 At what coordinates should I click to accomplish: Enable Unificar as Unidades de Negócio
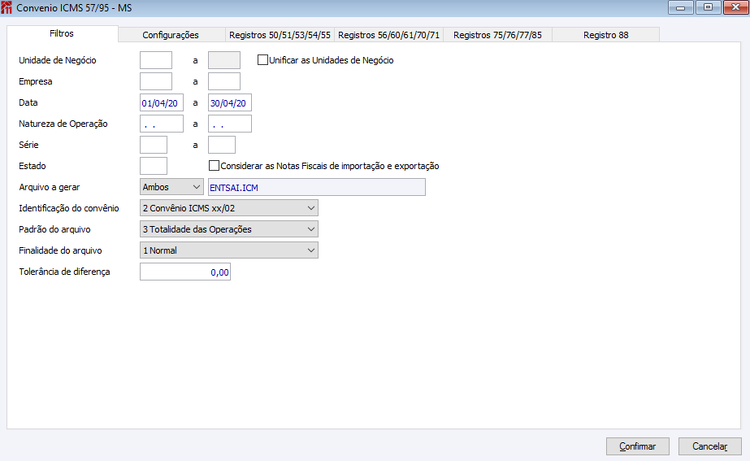263,60
